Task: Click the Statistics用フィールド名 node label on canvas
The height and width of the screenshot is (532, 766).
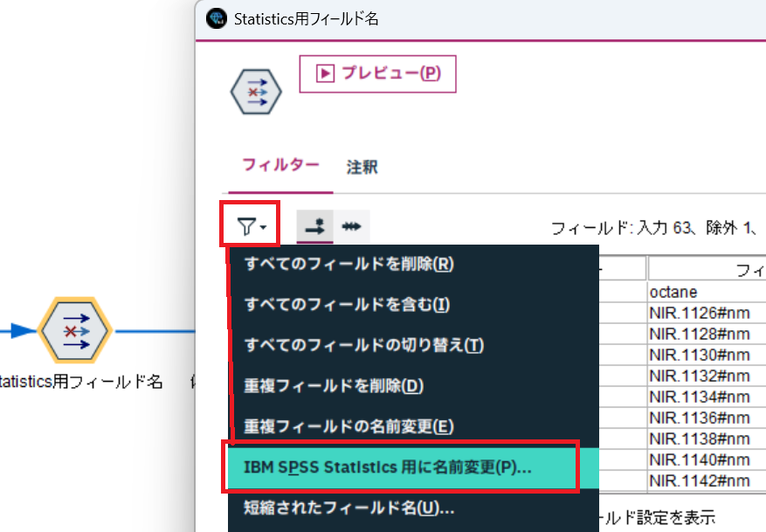Action: 80,382
